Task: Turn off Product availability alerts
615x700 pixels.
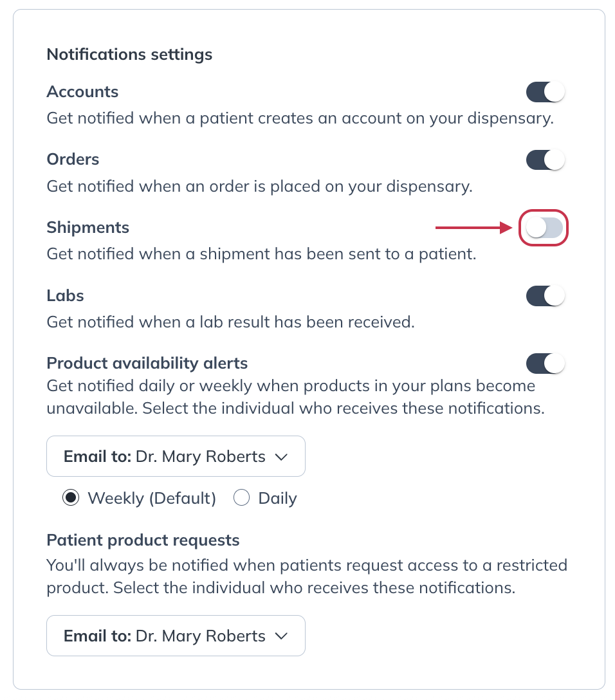Action: [545, 363]
